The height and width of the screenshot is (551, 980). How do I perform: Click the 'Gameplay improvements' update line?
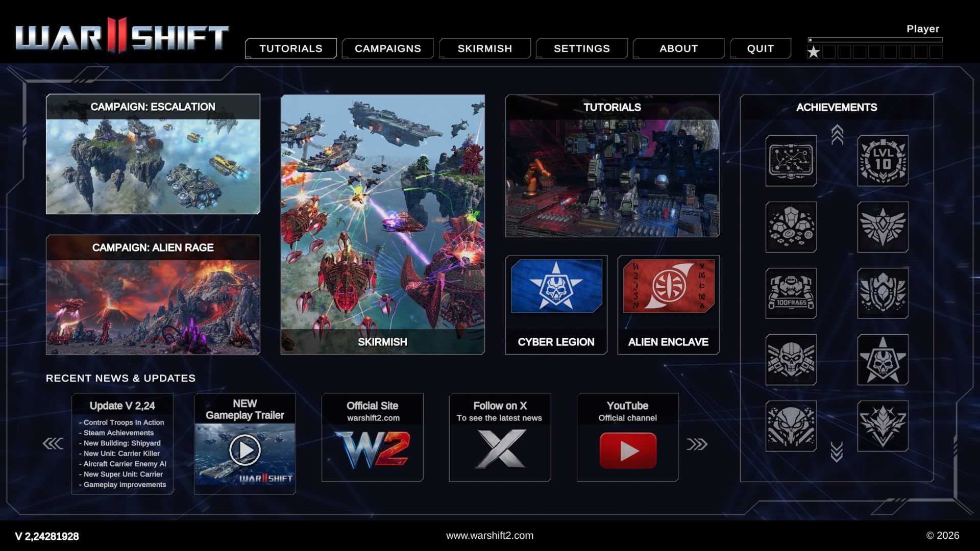[x=122, y=485]
